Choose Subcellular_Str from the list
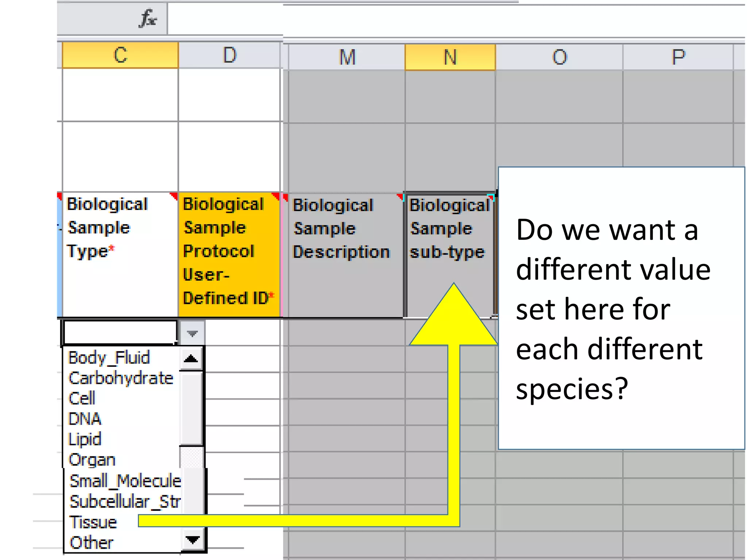747x560 pixels. click(123, 501)
